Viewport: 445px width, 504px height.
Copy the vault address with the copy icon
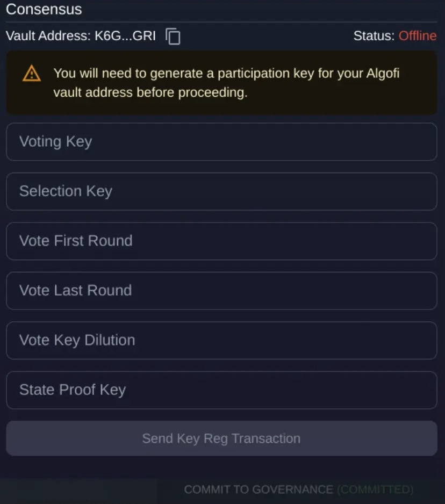point(173,37)
